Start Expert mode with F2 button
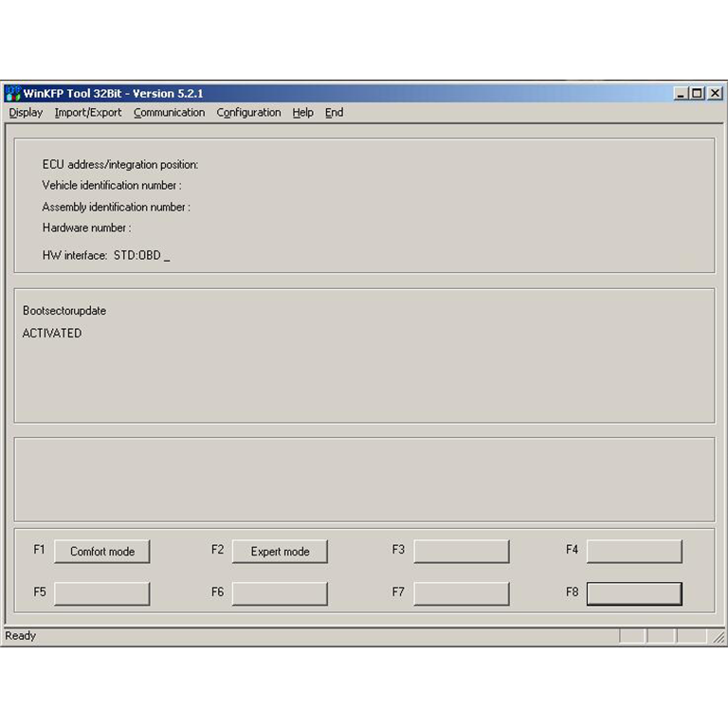This screenshot has width=728, height=728. point(280,552)
